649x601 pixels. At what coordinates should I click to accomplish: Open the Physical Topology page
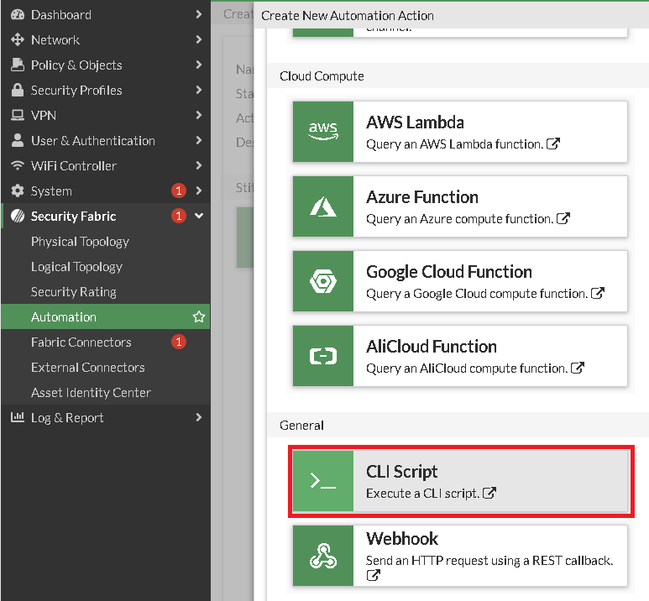pos(80,242)
